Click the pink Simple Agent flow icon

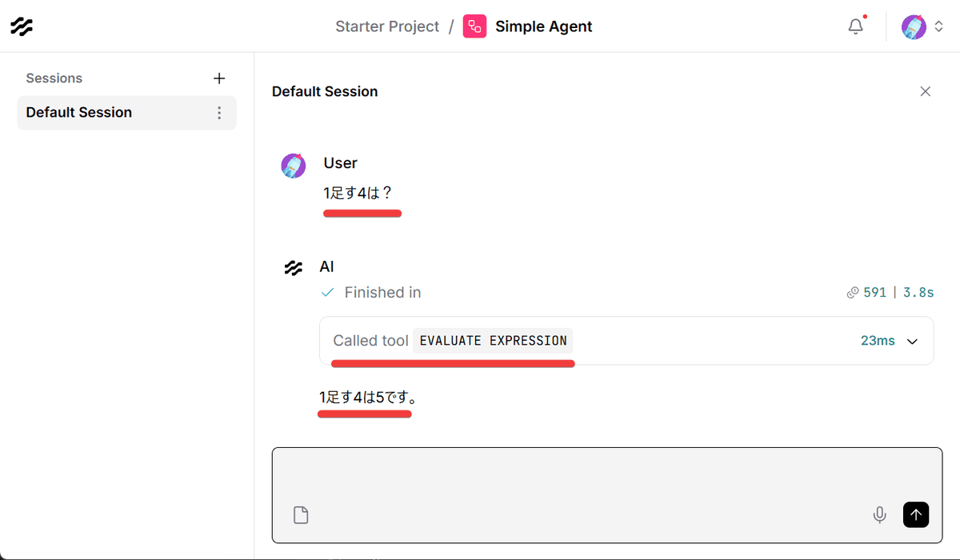pyautogui.click(x=474, y=26)
